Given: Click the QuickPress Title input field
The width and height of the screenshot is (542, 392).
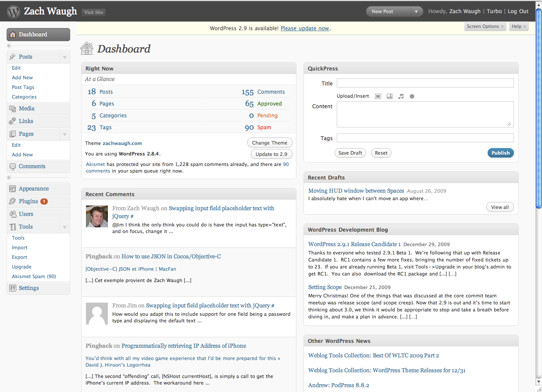Looking at the screenshot, I should tap(425, 83).
